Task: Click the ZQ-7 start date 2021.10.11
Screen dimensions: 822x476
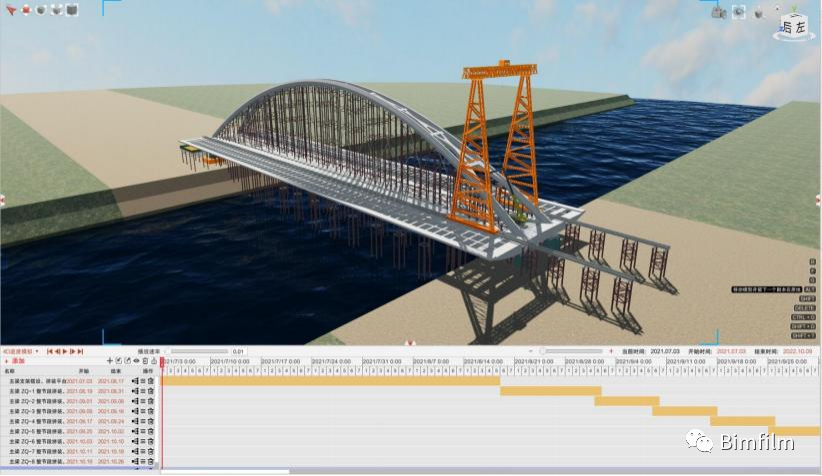Action: (79, 451)
